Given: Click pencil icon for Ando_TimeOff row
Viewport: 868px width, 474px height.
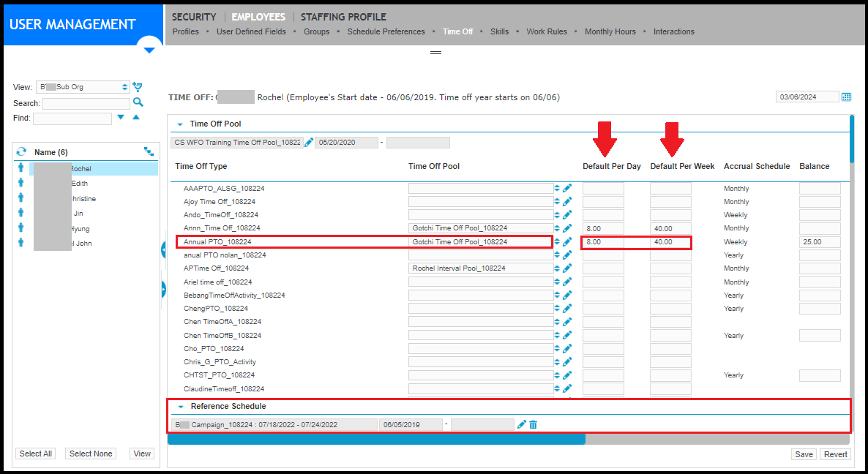Looking at the screenshot, I should [x=567, y=215].
